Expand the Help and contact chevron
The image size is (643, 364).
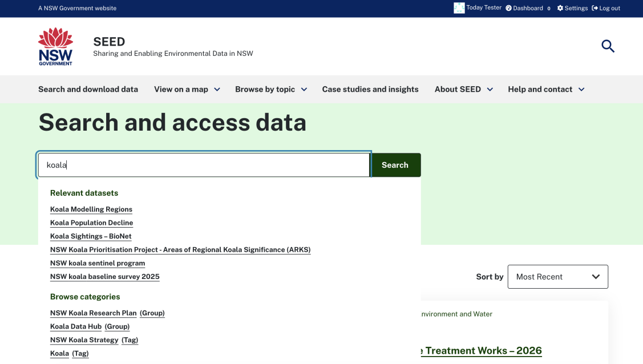[x=581, y=90]
